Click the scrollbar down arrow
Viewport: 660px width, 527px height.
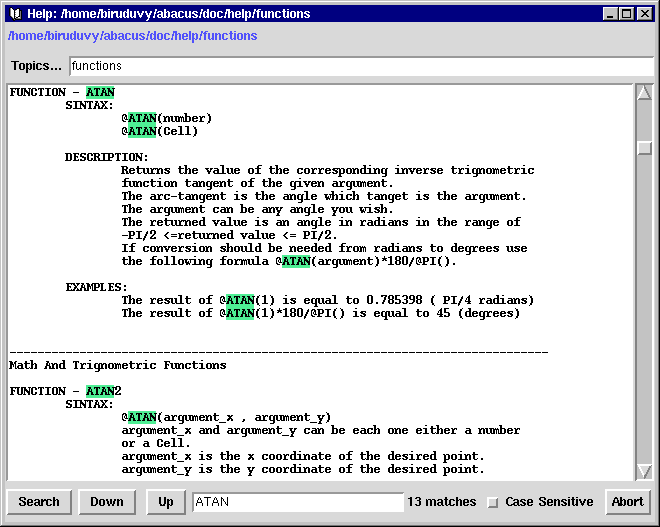(x=644, y=471)
